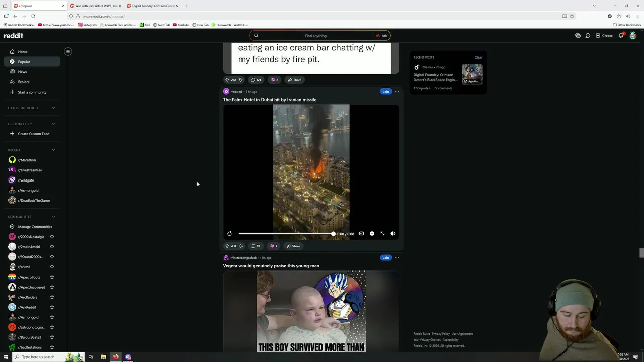
Task: Go to Home in the sidebar
Action: point(32,52)
